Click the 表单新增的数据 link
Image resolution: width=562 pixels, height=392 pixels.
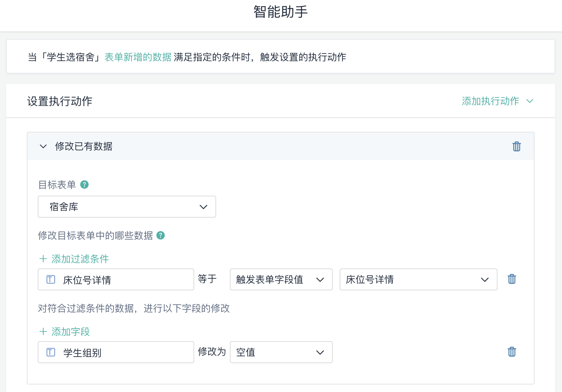coord(138,57)
